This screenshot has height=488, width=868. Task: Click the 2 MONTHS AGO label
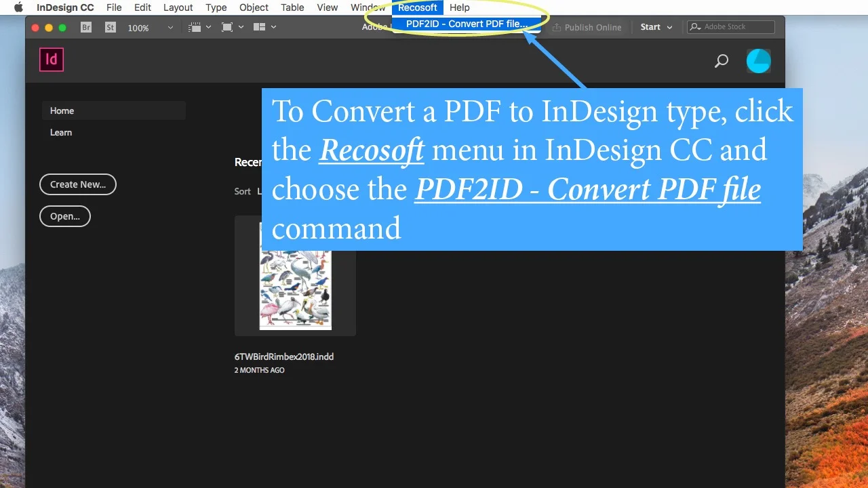(x=260, y=370)
